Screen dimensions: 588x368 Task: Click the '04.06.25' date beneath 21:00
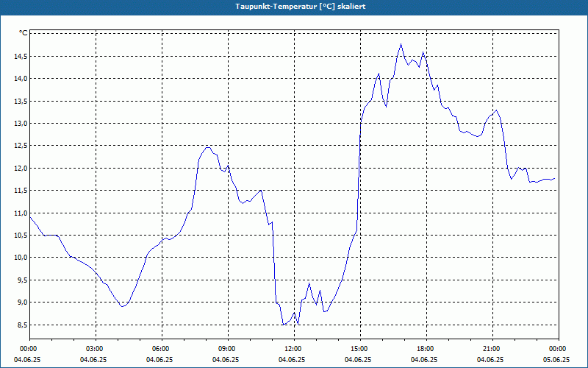pos(490,359)
